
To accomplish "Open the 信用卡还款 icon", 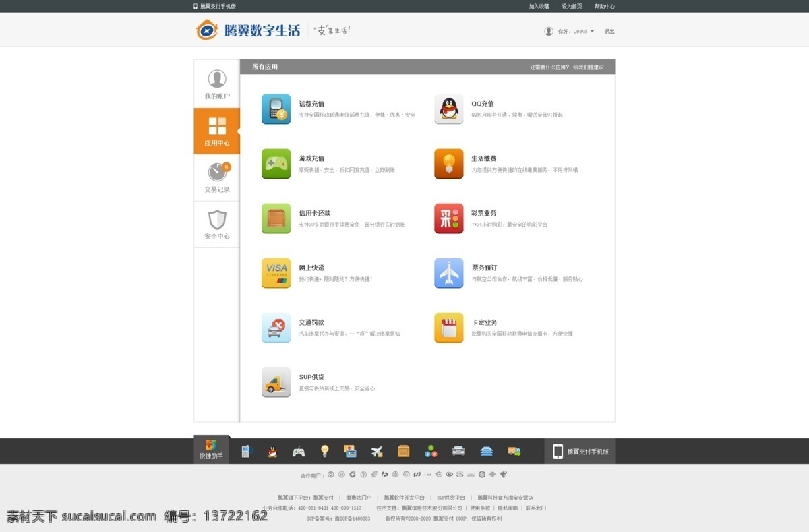I will click(x=276, y=218).
